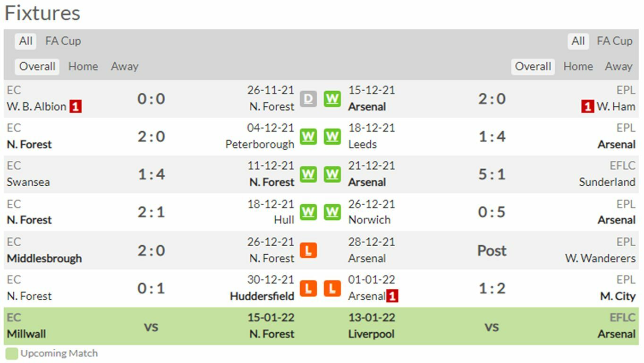
Task: Click the green Upcoming Match legend swatch
Action: point(12,354)
